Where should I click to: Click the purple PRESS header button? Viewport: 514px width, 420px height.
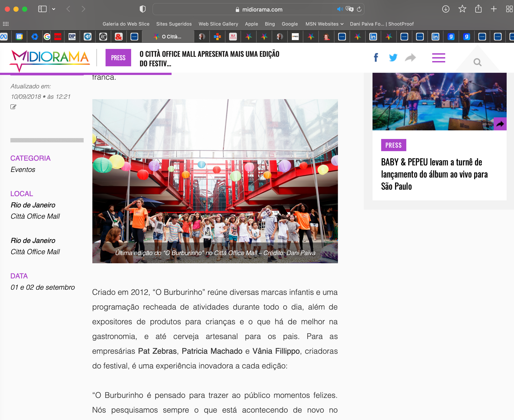click(x=118, y=58)
